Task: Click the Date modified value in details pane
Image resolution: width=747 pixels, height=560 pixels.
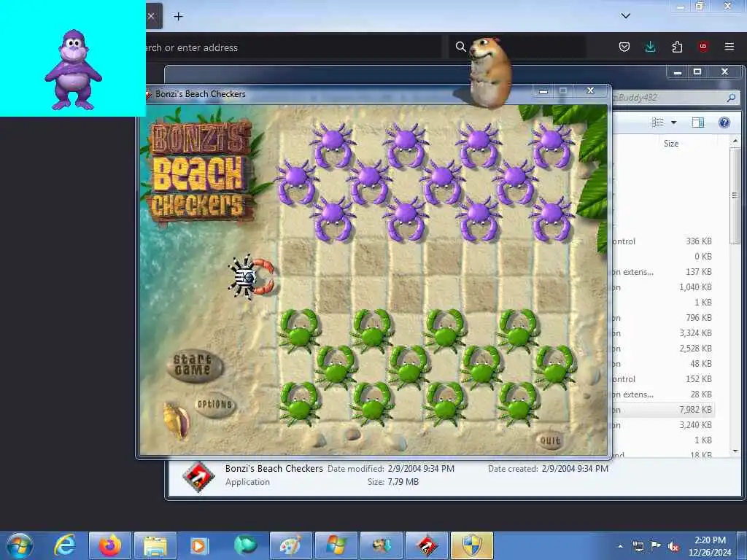Action: 421,469
